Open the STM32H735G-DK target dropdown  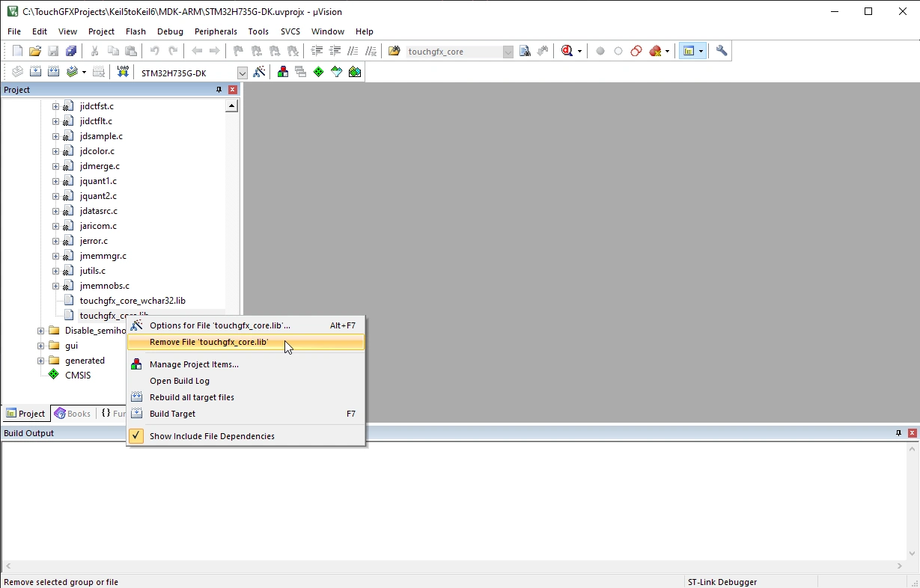(x=242, y=73)
